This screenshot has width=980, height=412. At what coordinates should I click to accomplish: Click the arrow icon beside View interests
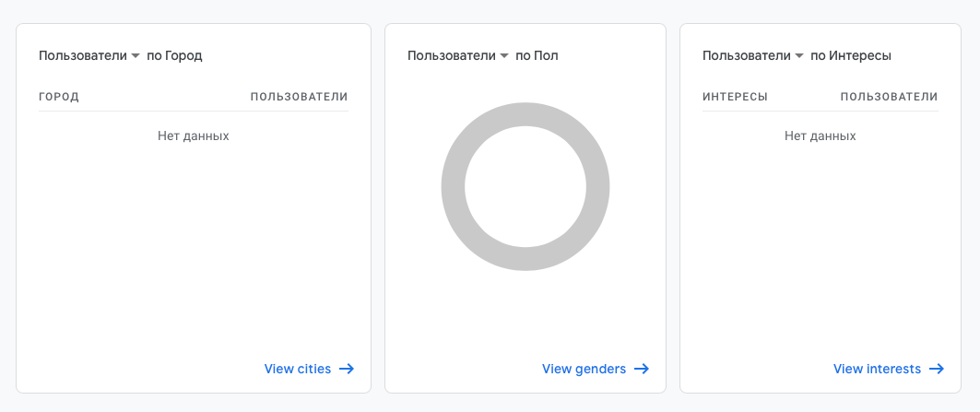tap(937, 369)
